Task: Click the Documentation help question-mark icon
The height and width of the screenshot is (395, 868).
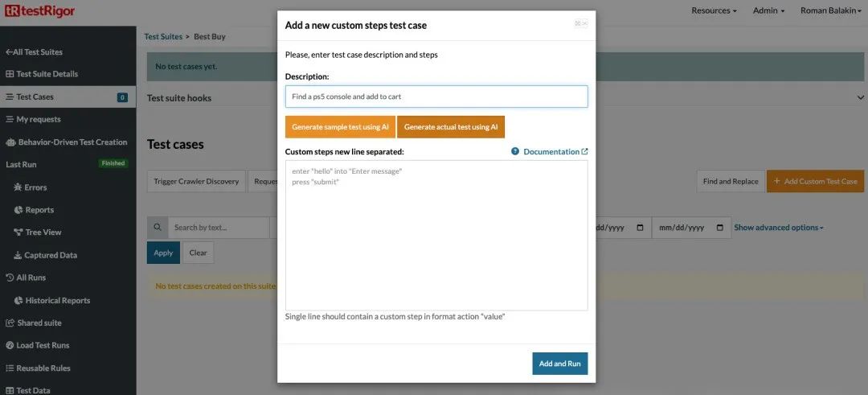Action: [515, 151]
